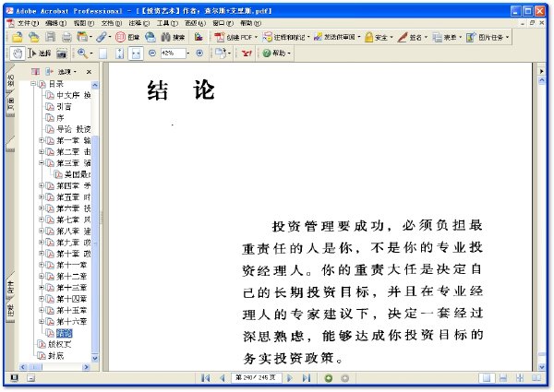554x392 pixels.
Task: Click the document vertical scrollbar down arrow
Action: [x=541, y=367]
